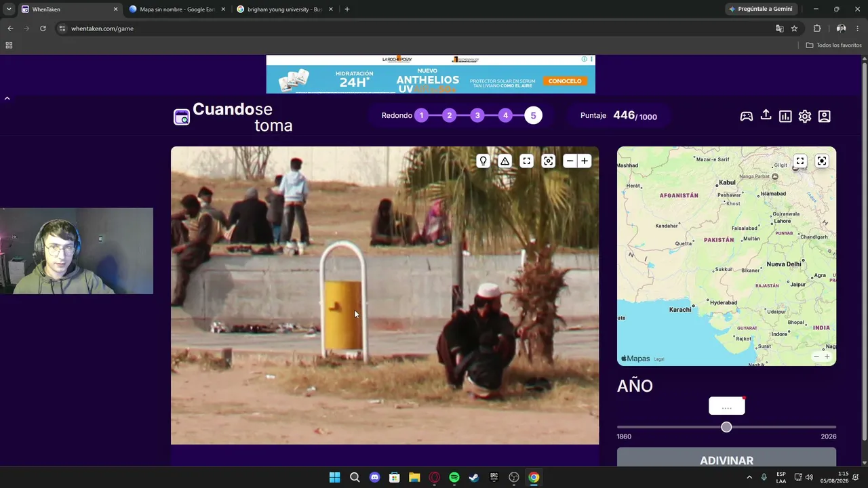Zoom in the map with plus
This screenshot has height=488, width=868.
point(827,357)
